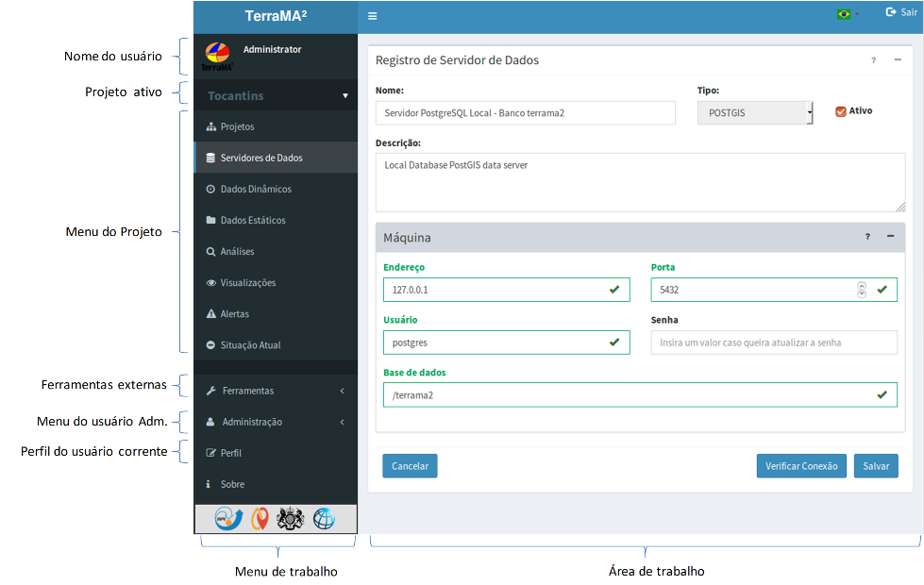The image size is (924, 585).
Task: Click the globe logo in sidebar footer
Action: tap(324, 518)
